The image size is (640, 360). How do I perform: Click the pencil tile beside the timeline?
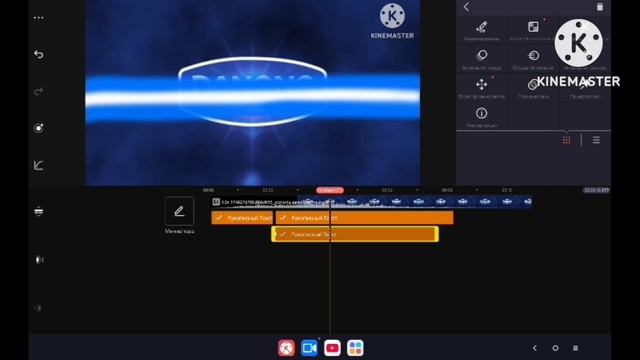click(x=180, y=211)
